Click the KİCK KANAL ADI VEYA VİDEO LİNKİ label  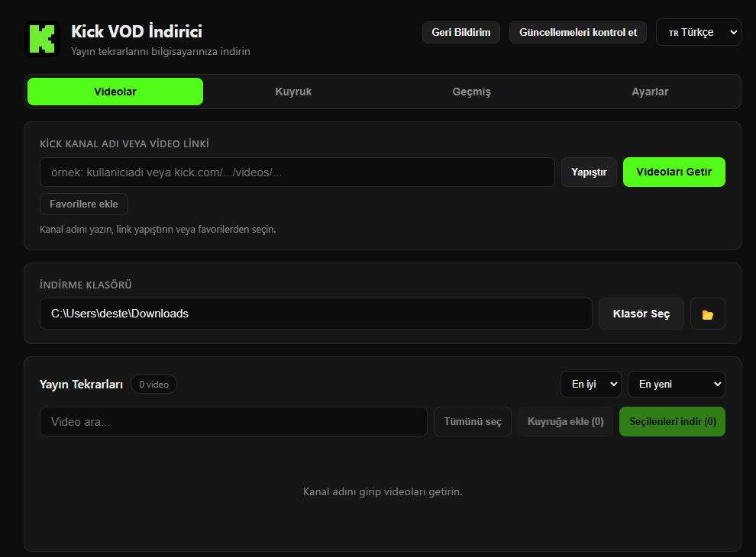(x=124, y=143)
